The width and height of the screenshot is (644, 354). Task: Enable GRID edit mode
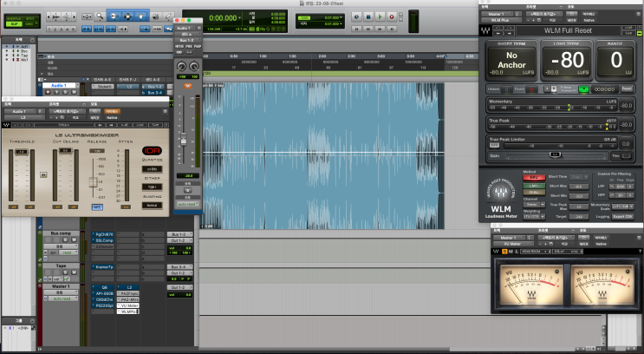click(x=31, y=23)
